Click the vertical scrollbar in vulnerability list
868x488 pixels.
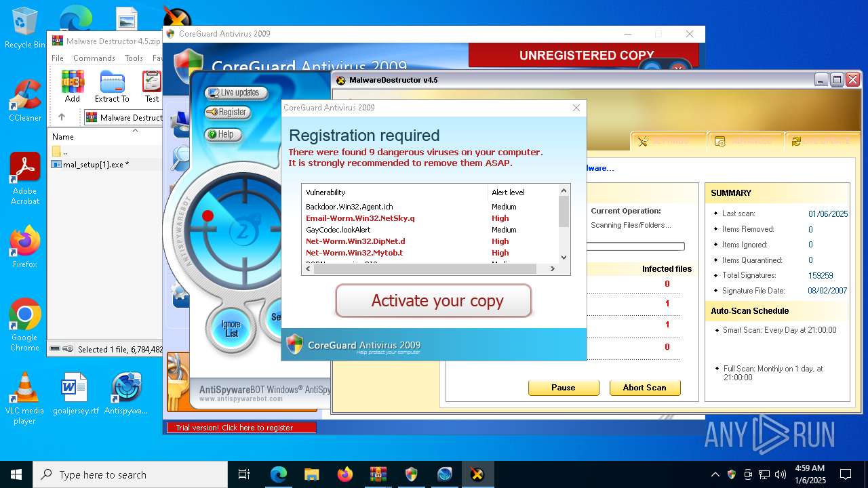pyautogui.click(x=564, y=213)
